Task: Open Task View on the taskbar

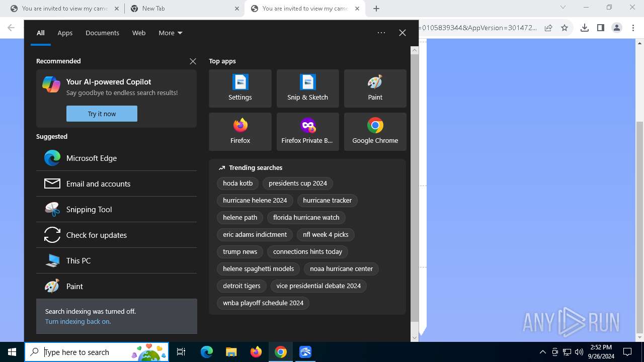Action: [x=181, y=352]
